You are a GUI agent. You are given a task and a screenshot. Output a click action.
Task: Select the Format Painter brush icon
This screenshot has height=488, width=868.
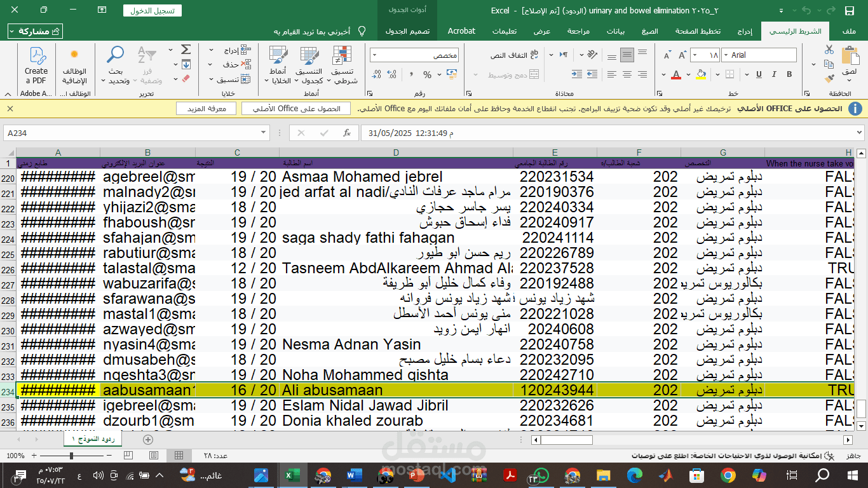click(x=829, y=79)
